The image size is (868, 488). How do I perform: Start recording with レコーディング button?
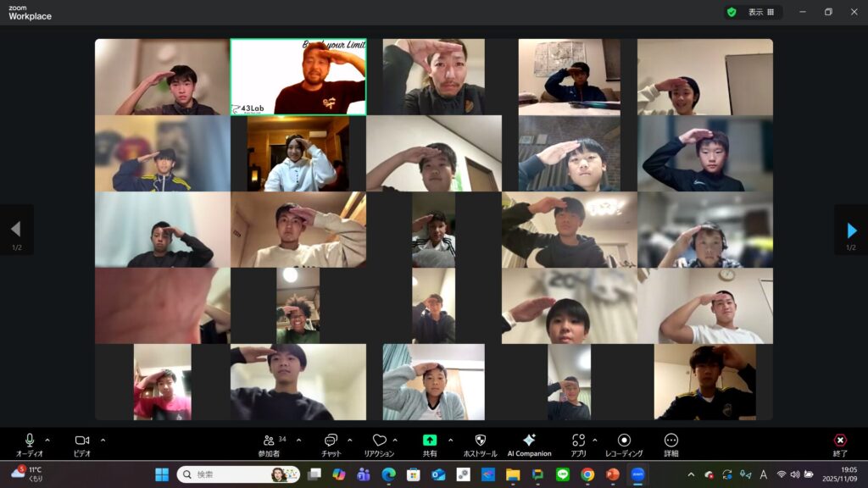tap(624, 441)
